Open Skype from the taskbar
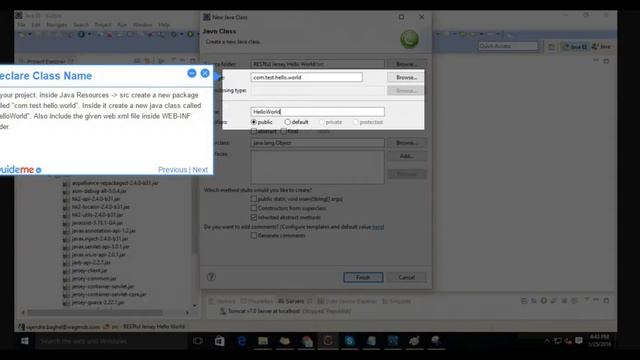 (x=349, y=341)
